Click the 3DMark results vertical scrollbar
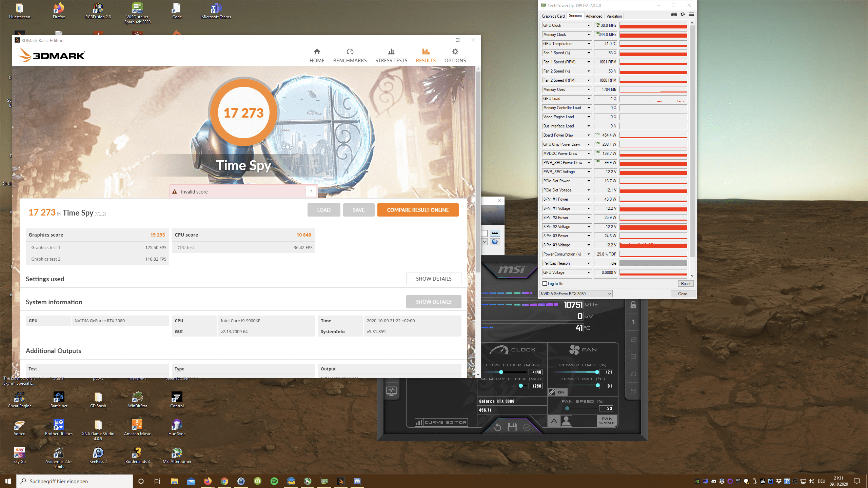Image resolution: width=868 pixels, height=488 pixels. (478, 171)
